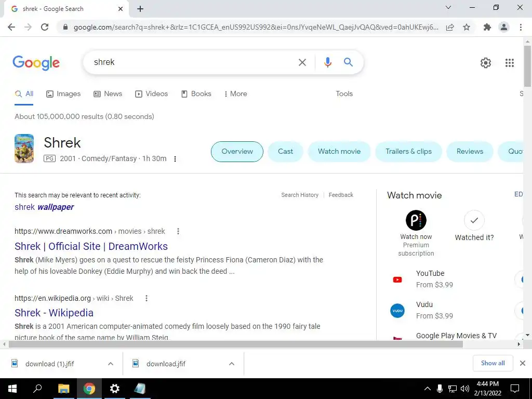Select the Cast chip

pos(285,152)
